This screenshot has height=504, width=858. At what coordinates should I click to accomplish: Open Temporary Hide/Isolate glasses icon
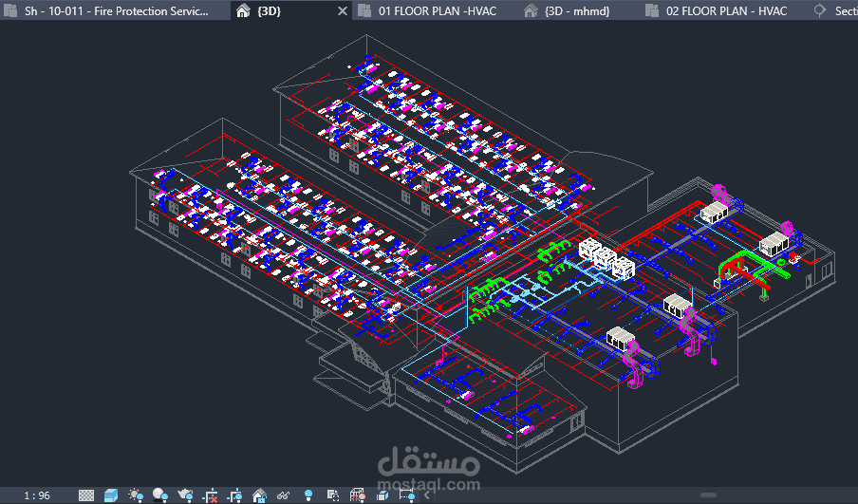click(x=283, y=495)
